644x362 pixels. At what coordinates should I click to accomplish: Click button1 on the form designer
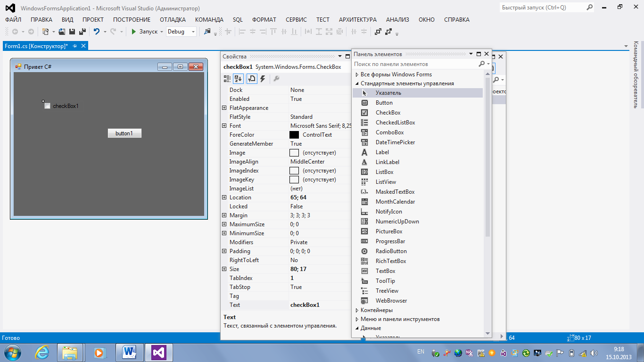pos(124,133)
